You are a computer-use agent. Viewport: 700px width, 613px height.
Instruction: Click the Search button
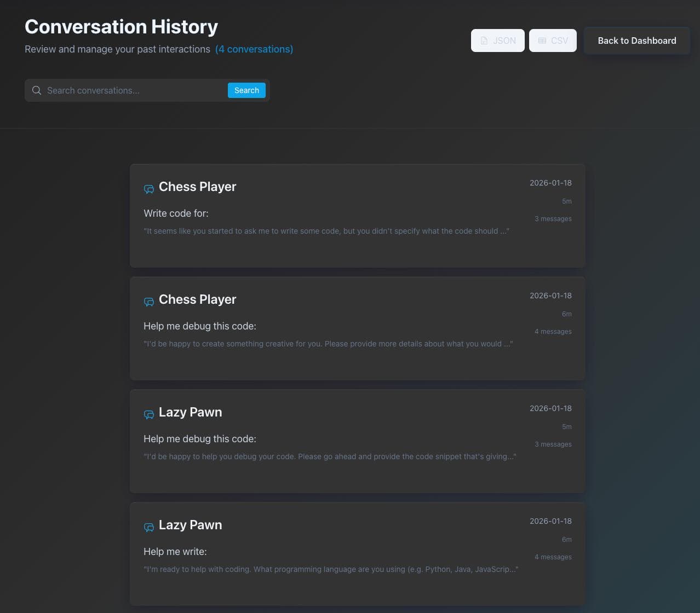pos(246,90)
